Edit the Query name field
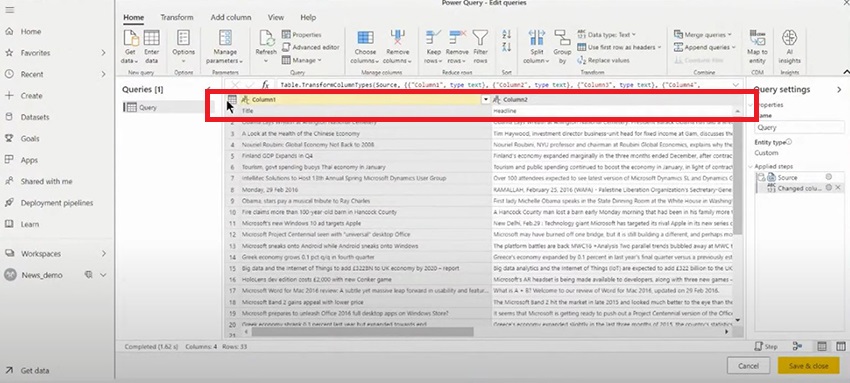The width and height of the screenshot is (850, 383). (799, 127)
